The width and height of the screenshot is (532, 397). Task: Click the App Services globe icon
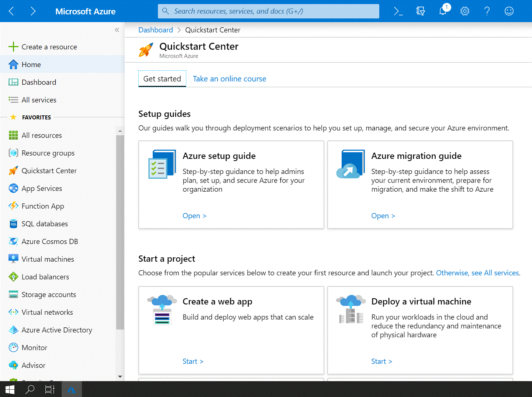13,188
